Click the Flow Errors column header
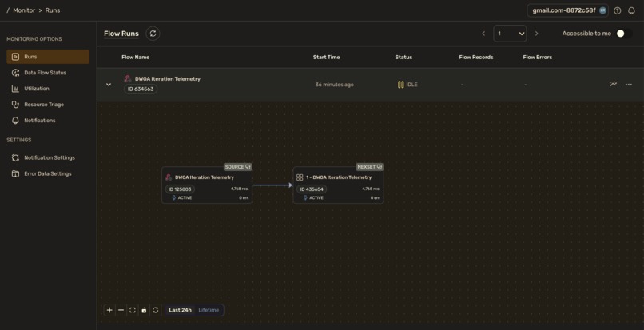This screenshot has height=330, width=644. pyautogui.click(x=538, y=57)
